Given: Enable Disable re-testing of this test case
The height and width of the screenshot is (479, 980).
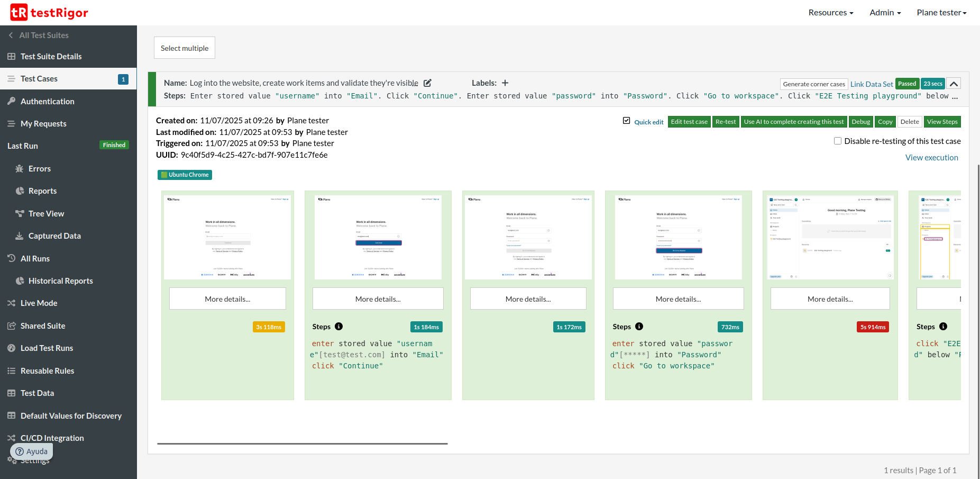Looking at the screenshot, I should 838,141.
